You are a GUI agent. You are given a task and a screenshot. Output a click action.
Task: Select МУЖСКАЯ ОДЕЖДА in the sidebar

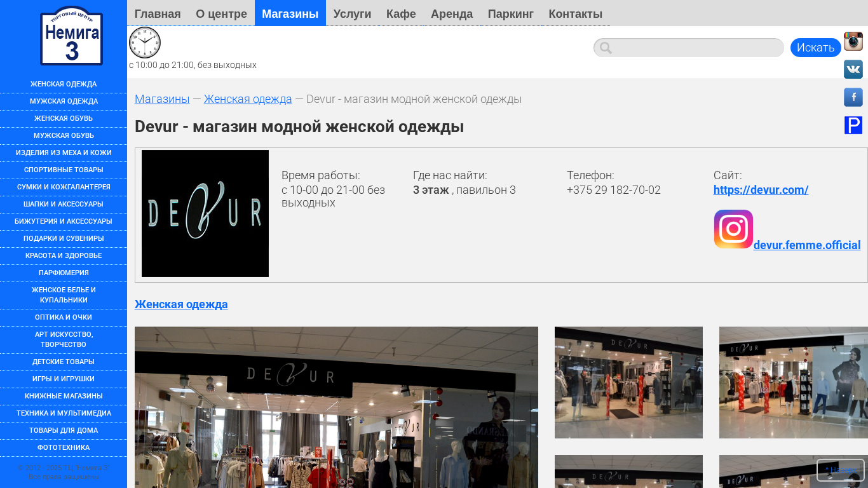(x=64, y=102)
